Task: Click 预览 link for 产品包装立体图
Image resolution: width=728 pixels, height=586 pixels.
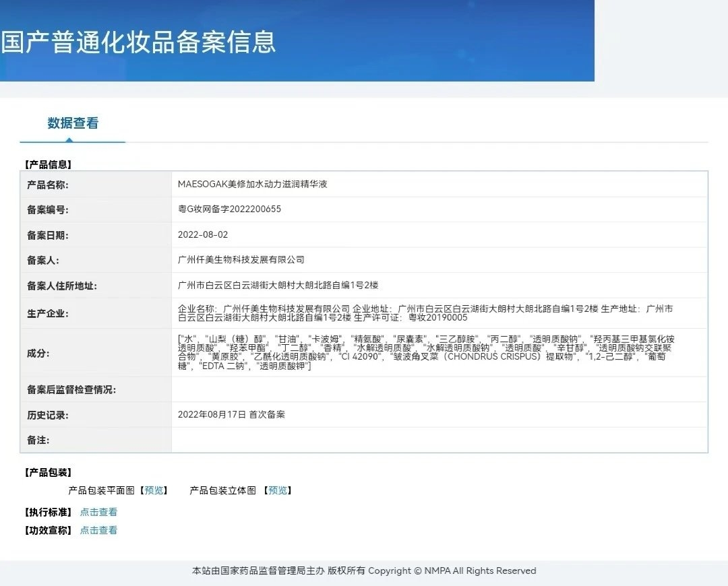Action: (278, 490)
